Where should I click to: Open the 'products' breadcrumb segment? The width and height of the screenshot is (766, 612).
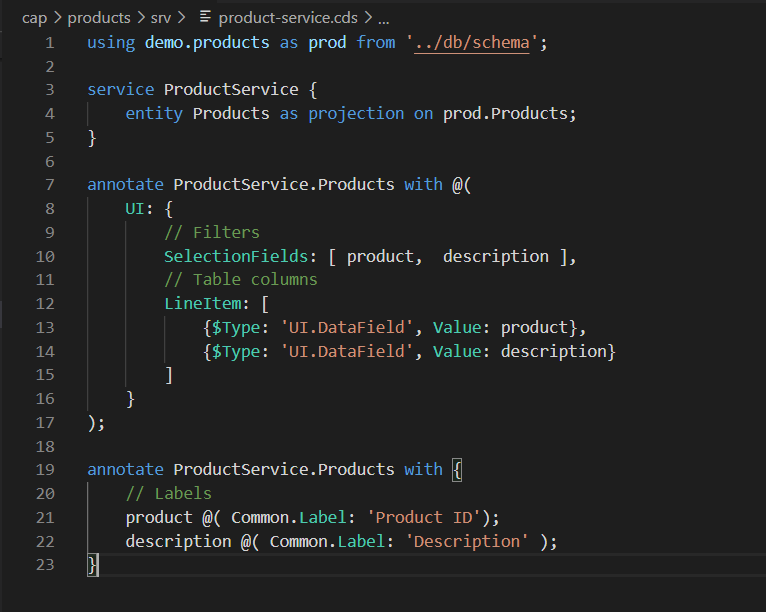pos(99,18)
